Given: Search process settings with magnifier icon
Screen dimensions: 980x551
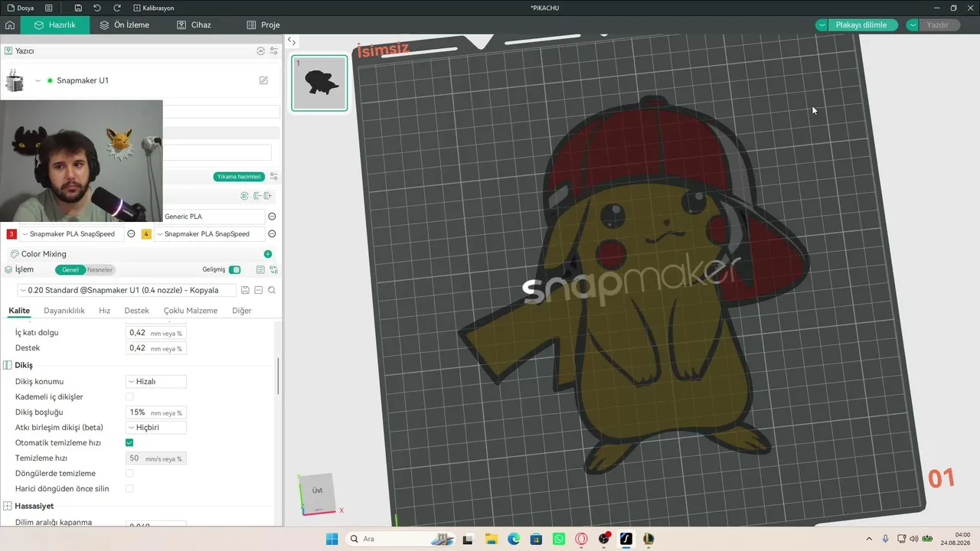Looking at the screenshot, I should pyautogui.click(x=272, y=290).
